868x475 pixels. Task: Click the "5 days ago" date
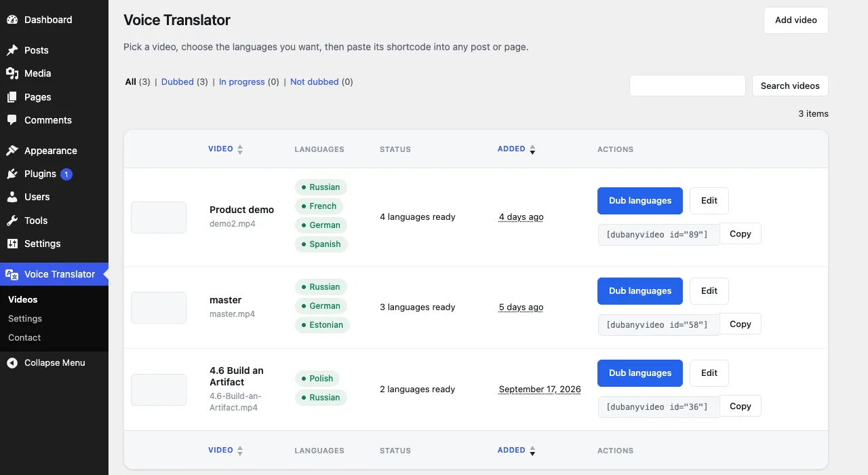click(x=521, y=307)
